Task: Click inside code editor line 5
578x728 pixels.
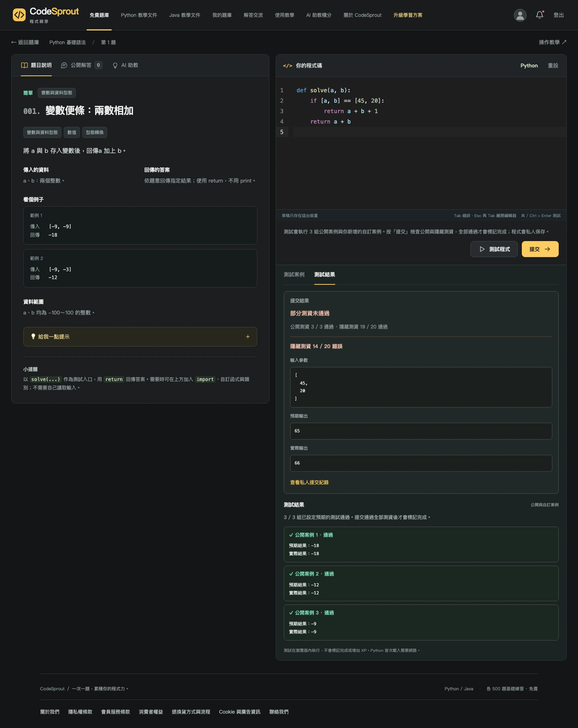Action: pyautogui.click(x=429, y=132)
